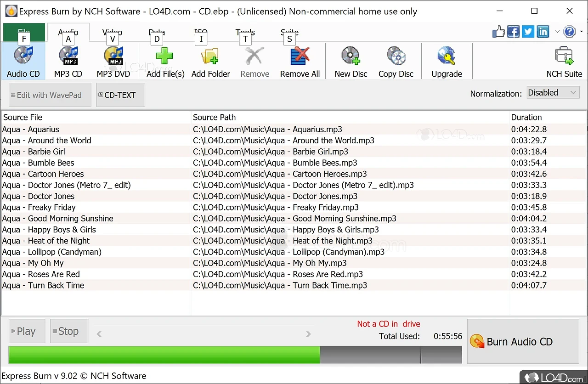Open the LinkedIn share icon
The width and height of the screenshot is (588, 384).
tap(543, 32)
